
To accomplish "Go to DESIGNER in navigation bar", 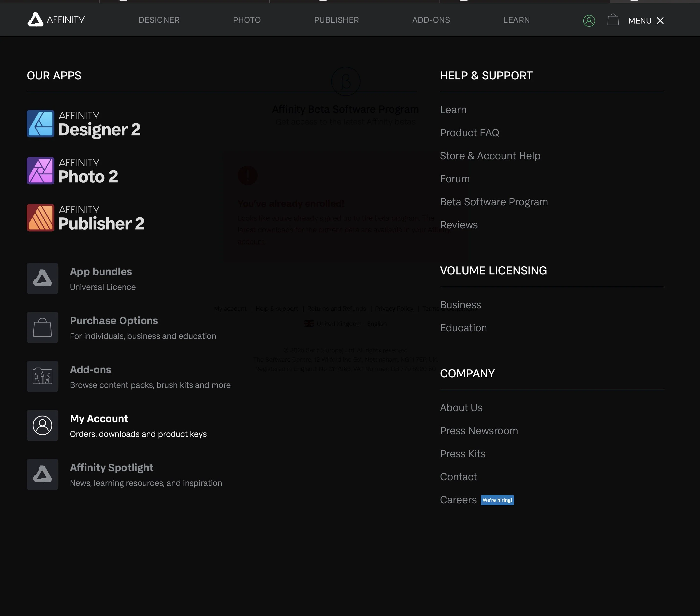I will [159, 20].
